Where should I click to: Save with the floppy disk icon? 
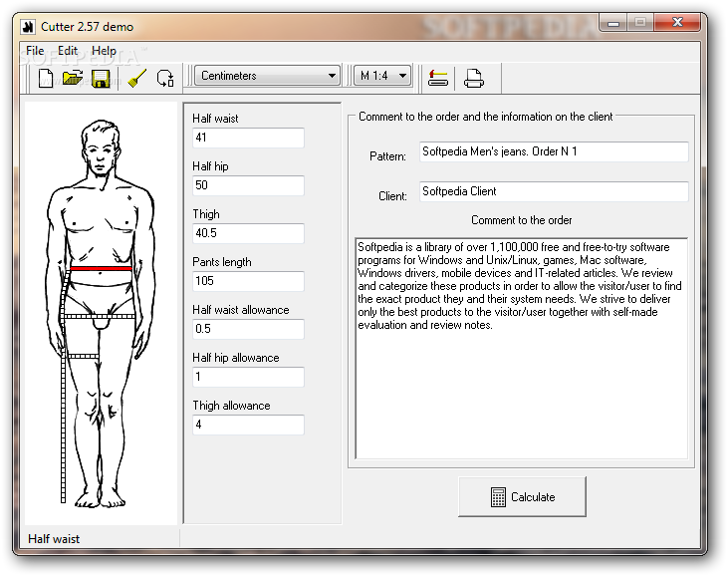[x=101, y=78]
